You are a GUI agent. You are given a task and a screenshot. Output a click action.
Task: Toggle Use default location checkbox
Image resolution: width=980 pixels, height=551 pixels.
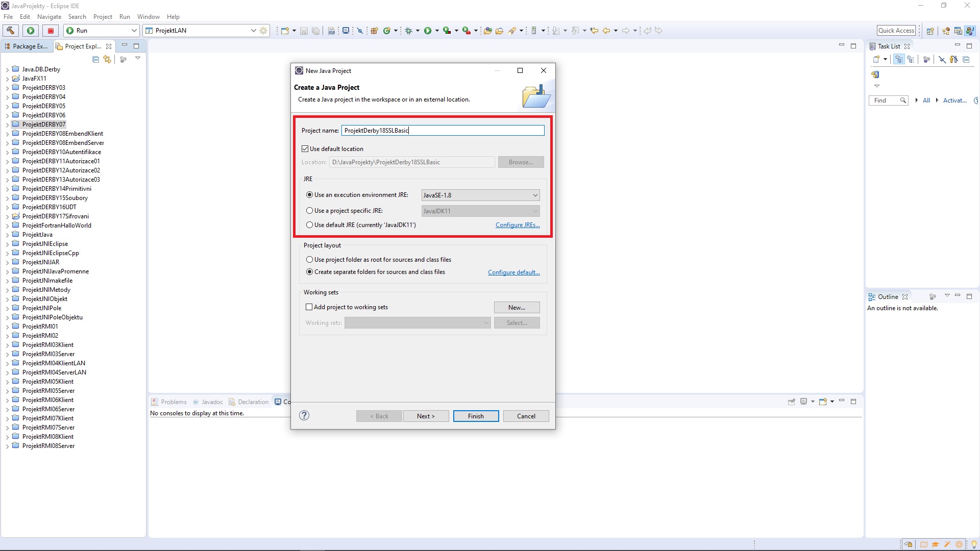pyautogui.click(x=305, y=148)
